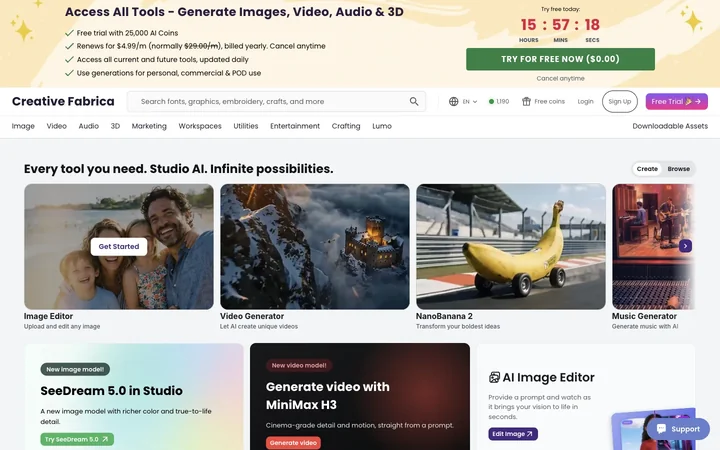Click the AI Image Editor heading icon
The height and width of the screenshot is (450, 720).
(494, 377)
